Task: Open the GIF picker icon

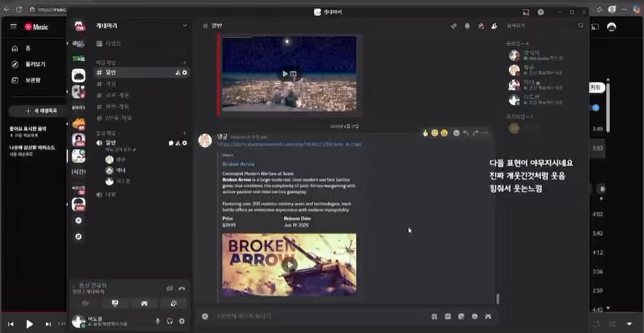Action: pyautogui.click(x=448, y=316)
